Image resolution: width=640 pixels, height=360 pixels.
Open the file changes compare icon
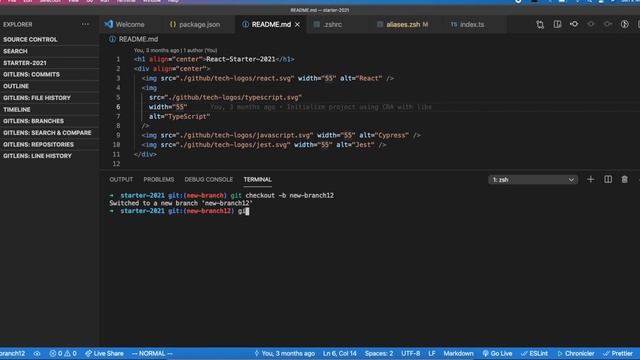pyautogui.click(x=540, y=24)
